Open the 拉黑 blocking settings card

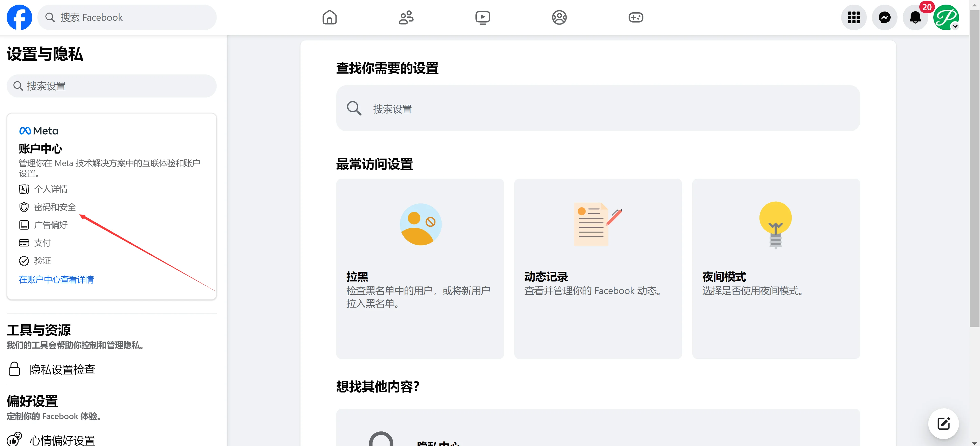coord(420,269)
